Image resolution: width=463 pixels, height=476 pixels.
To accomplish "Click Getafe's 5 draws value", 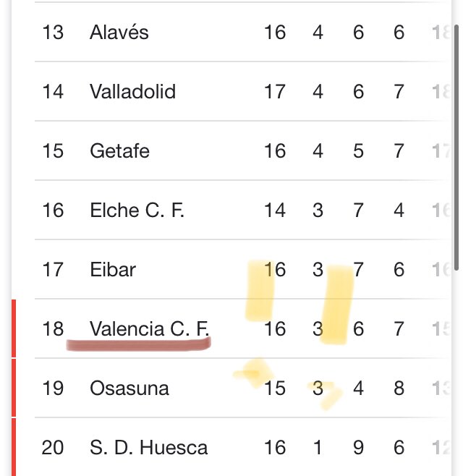I will (358, 151).
